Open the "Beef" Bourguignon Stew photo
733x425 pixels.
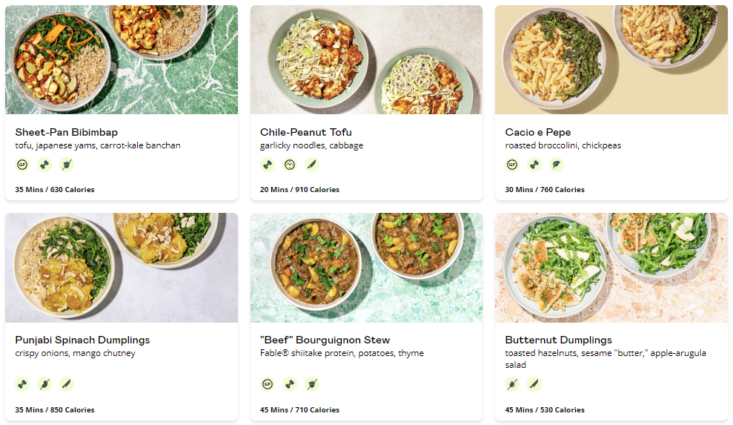coord(366,267)
